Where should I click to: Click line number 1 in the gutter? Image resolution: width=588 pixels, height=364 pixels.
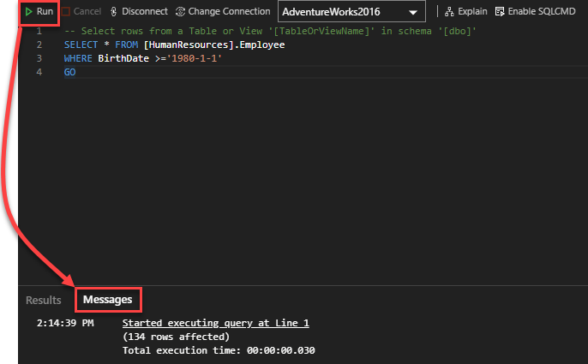click(39, 31)
